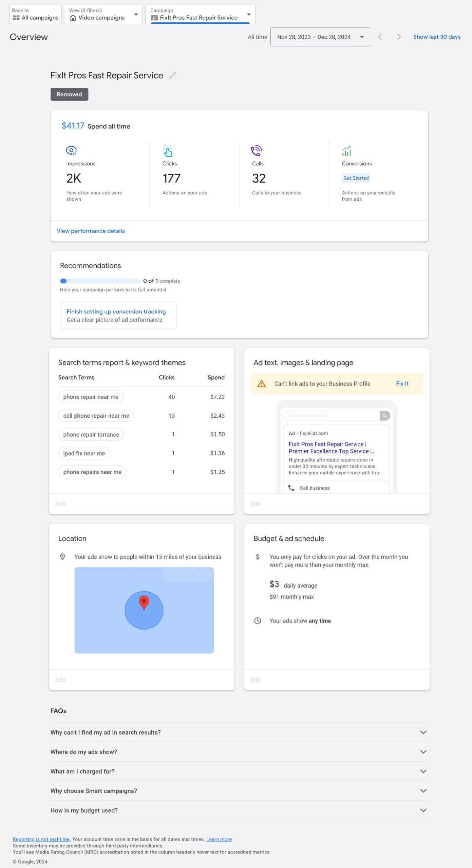Image resolution: width=472 pixels, height=868 pixels.
Task: Open View performance details link
Action: point(91,231)
